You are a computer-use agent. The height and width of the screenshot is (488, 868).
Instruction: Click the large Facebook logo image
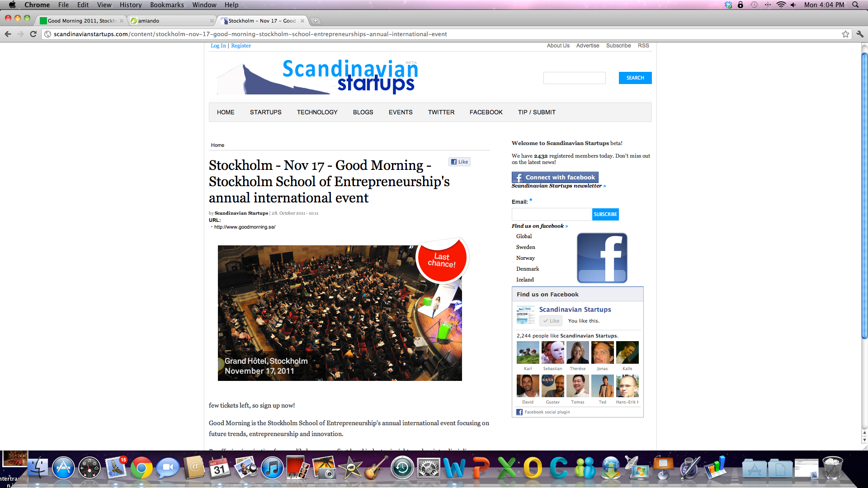point(602,258)
